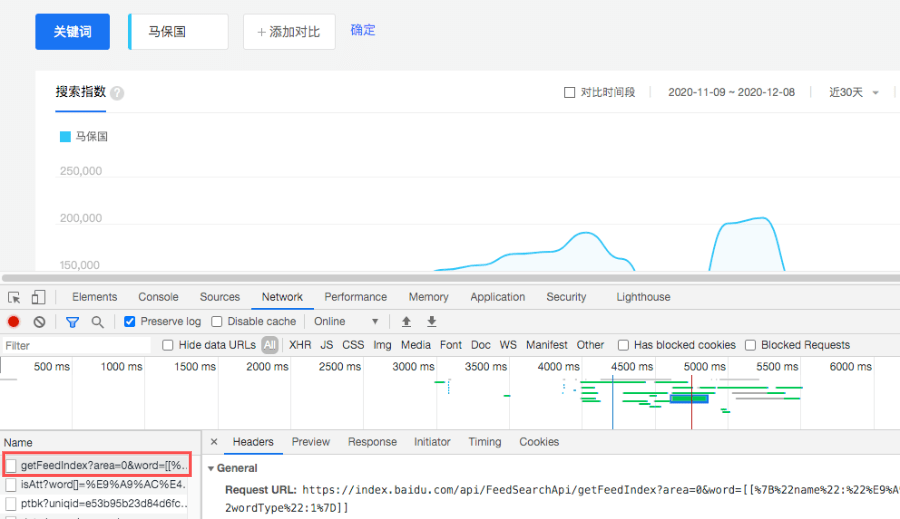Open the Response tab of the request
Screen dimensions: 900x519
point(372,441)
